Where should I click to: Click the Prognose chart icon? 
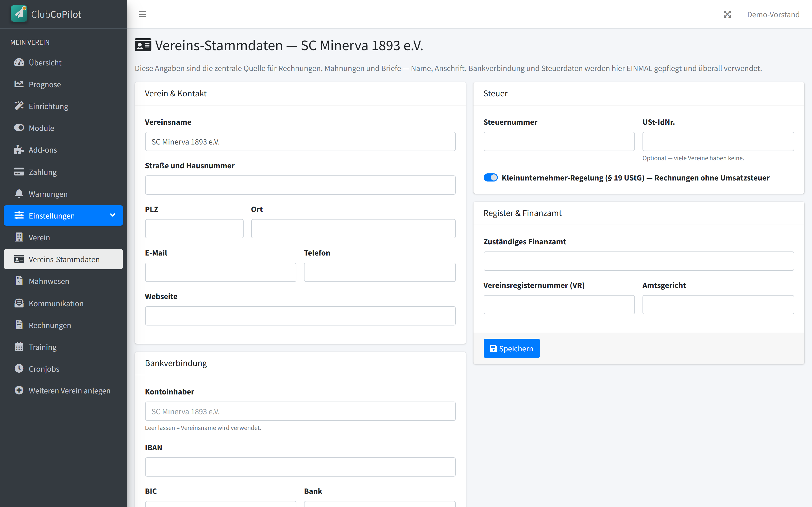coord(19,84)
